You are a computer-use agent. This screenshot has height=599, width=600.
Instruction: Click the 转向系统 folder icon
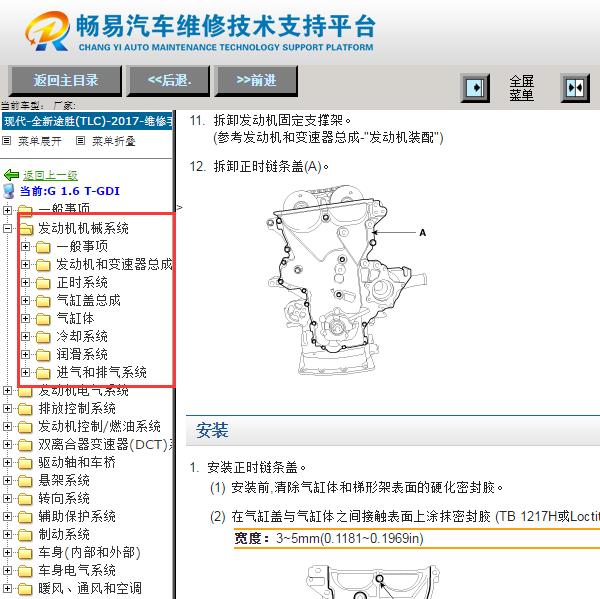(26, 499)
